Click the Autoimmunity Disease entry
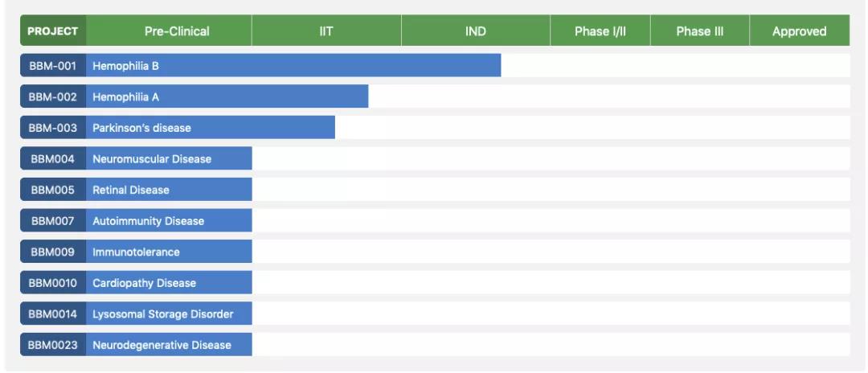 (169, 221)
